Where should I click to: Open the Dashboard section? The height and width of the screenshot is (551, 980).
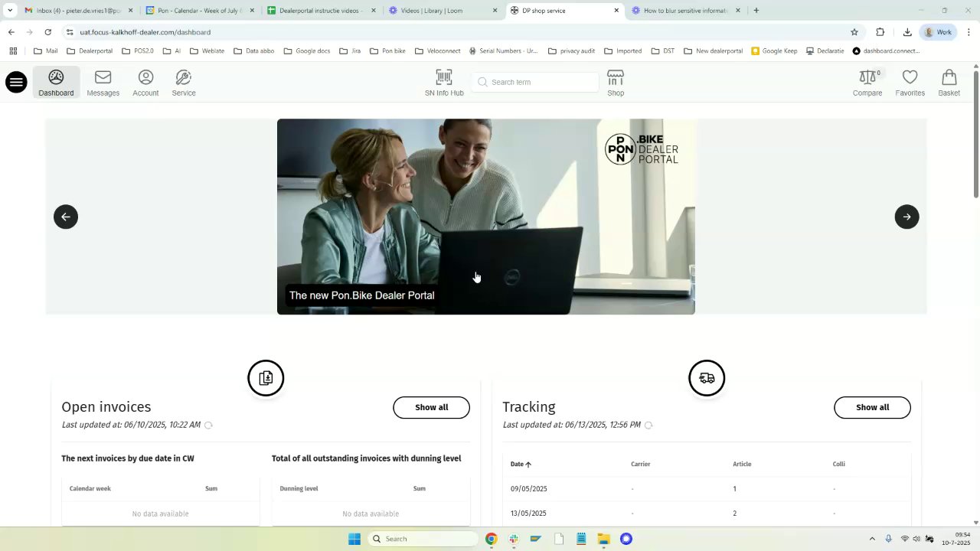(x=56, y=83)
